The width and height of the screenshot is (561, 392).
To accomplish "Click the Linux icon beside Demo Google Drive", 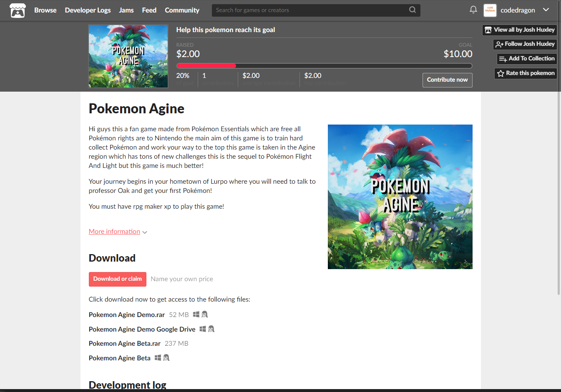I will (x=211, y=329).
